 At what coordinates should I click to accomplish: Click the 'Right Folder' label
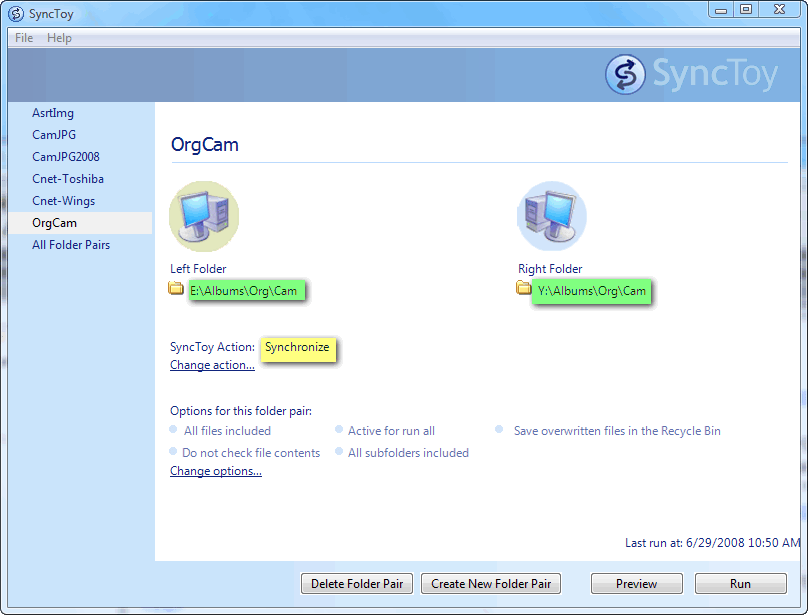point(550,269)
